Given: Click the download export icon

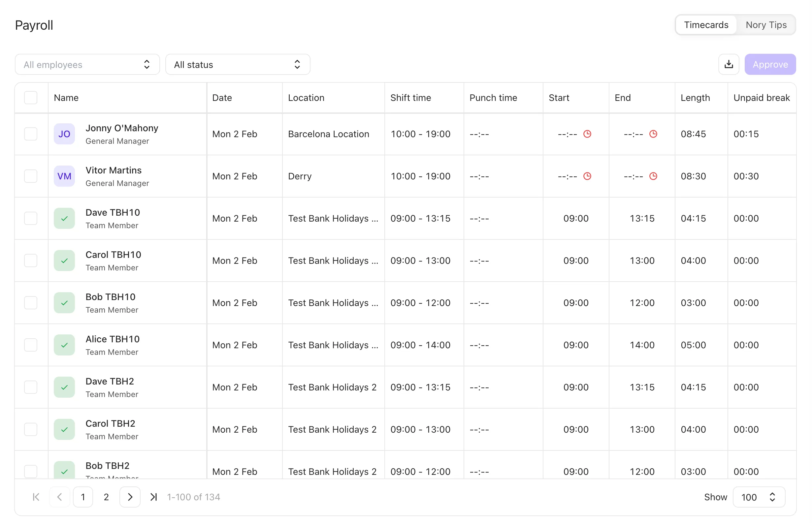Looking at the screenshot, I should point(729,64).
